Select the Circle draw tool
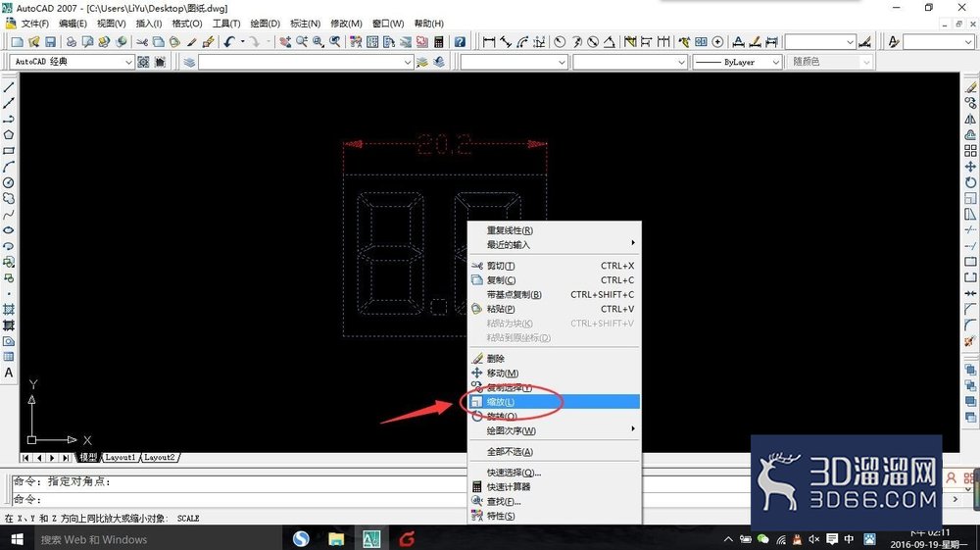This screenshot has height=550, width=980. tap(9, 182)
